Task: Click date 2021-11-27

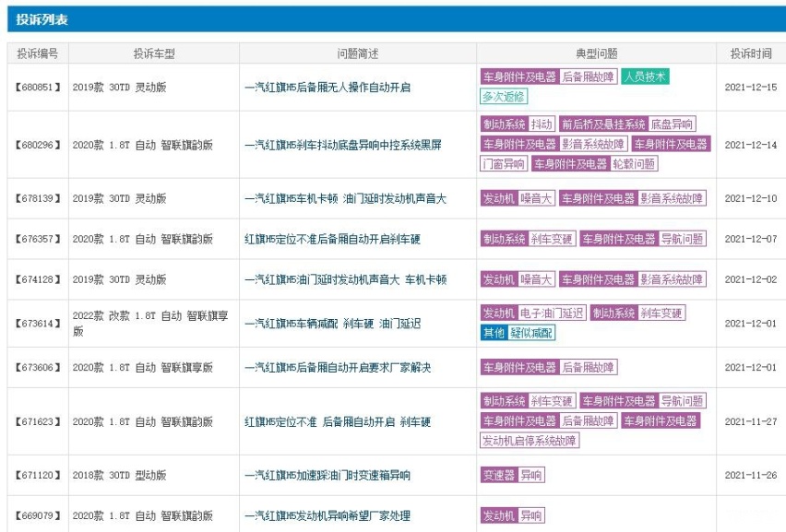Action: coord(750,421)
